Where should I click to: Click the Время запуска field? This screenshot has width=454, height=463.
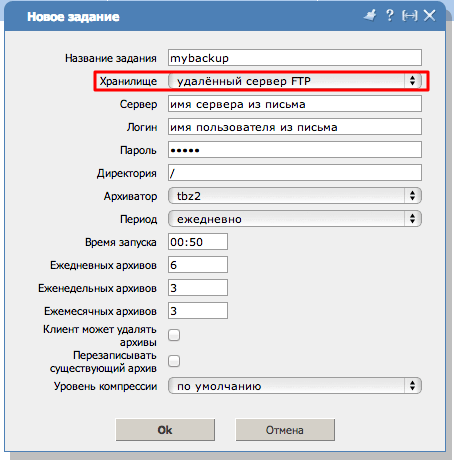coord(198,242)
